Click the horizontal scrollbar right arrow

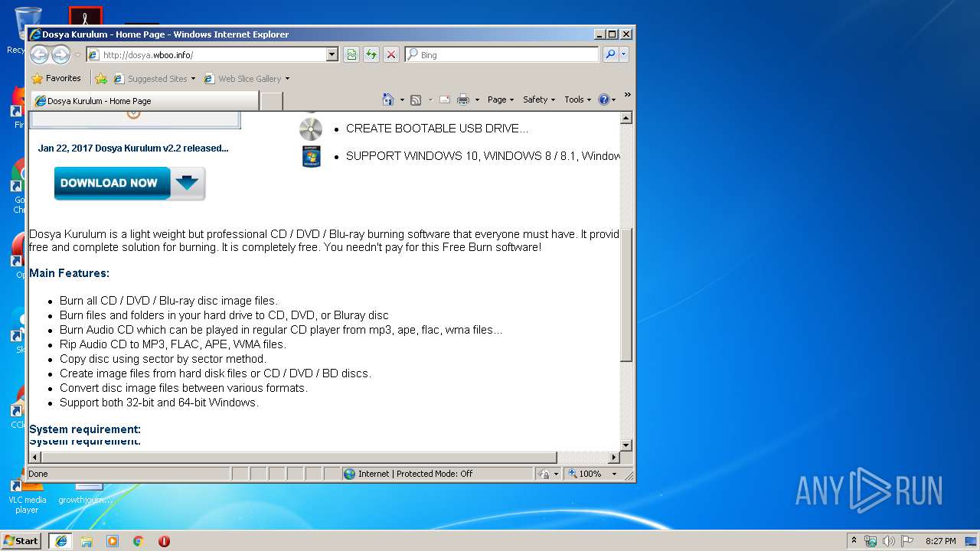pos(613,457)
